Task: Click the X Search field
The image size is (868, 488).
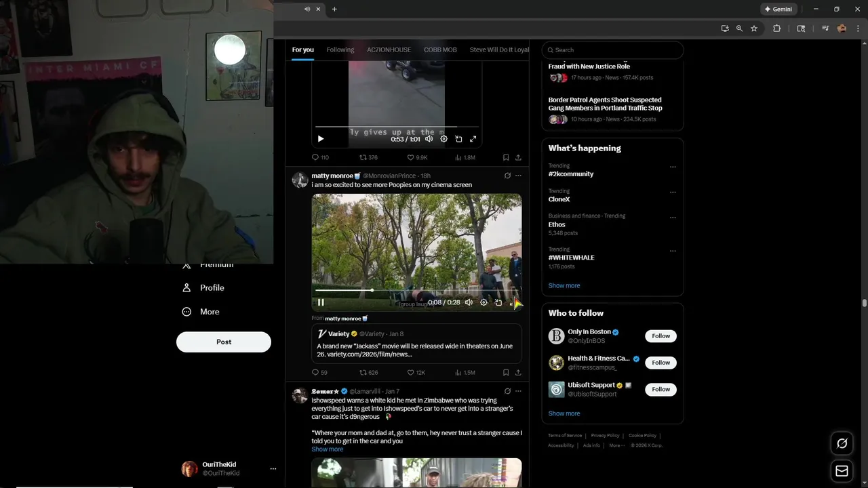Action: tap(612, 49)
